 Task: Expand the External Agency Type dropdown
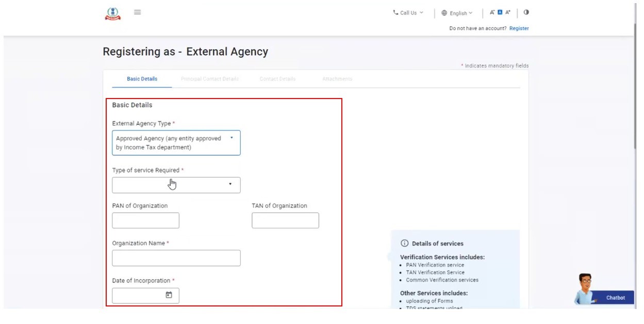(176, 143)
